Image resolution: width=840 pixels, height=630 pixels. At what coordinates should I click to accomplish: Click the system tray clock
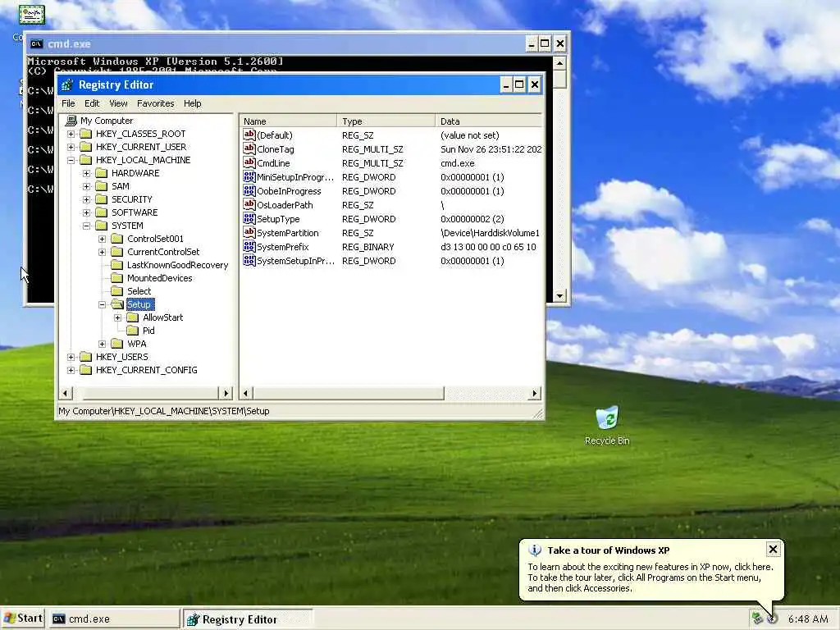pyautogui.click(x=808, y=619)
